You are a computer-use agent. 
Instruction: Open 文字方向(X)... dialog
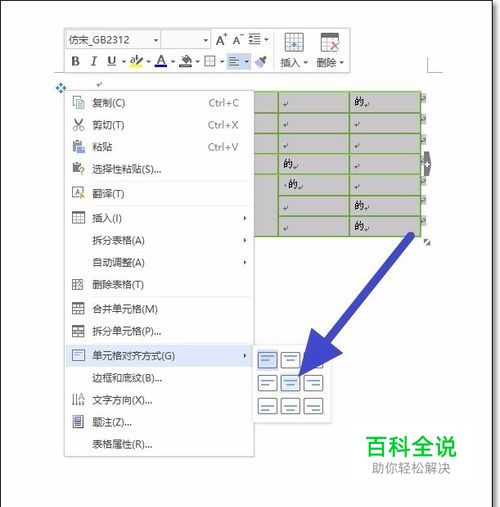click(x=159, y=400)
